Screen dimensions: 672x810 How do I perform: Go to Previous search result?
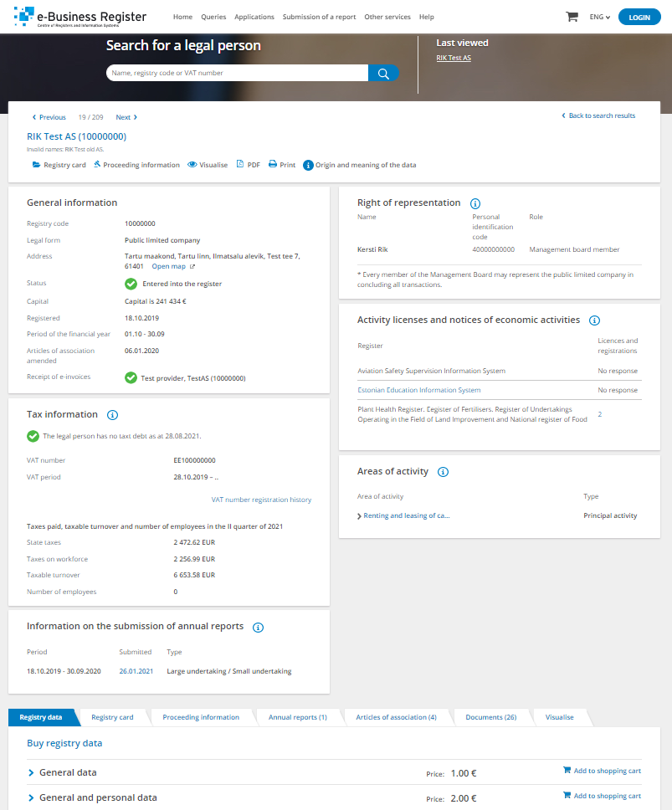[49, 117]
